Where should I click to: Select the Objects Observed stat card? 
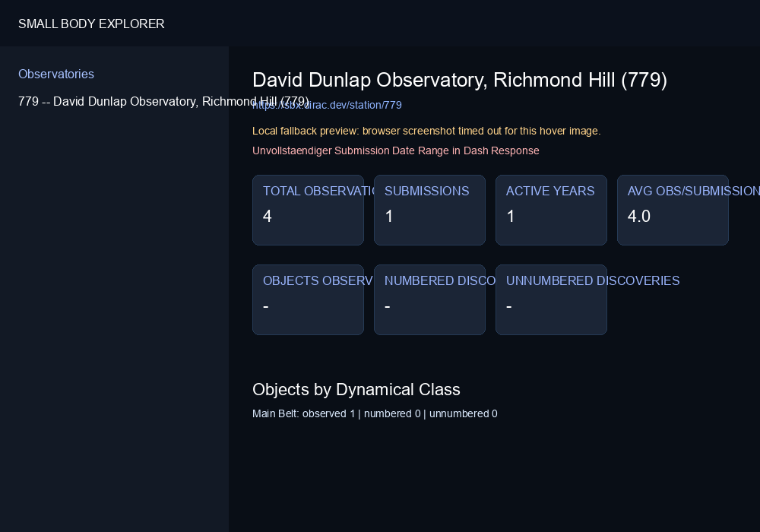[x=309, y=300]
